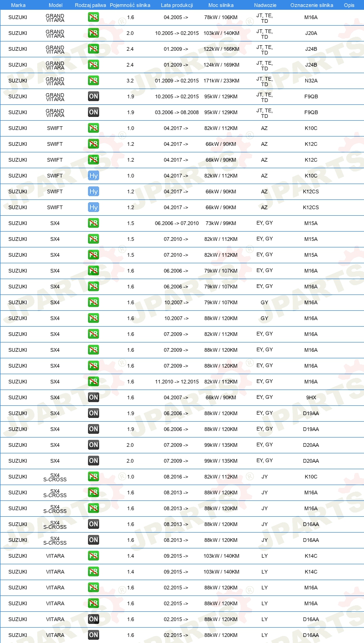Click the Lata produkcji column header

tap(177, 5)
